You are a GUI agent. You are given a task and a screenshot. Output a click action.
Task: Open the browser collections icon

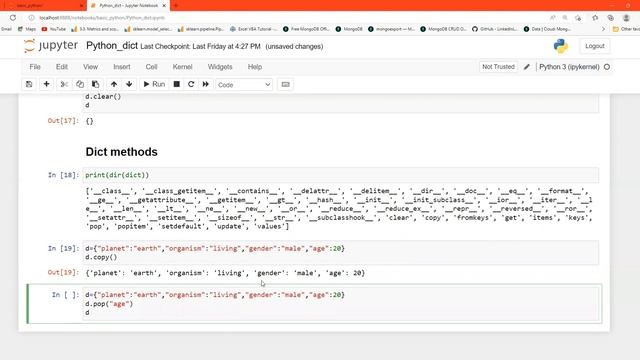(611, 18)
